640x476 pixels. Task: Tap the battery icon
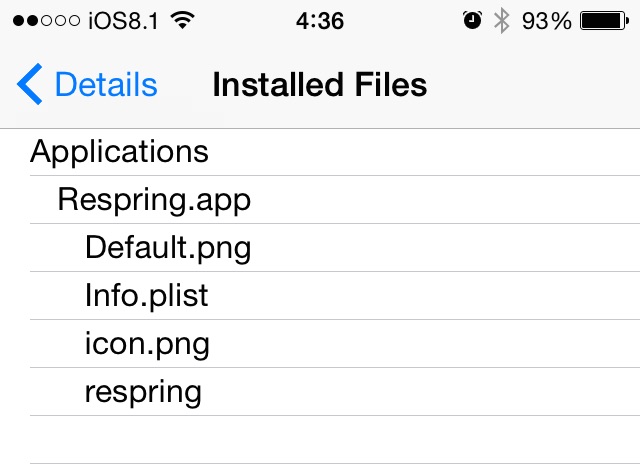pyautogui.click(x=603, y=21)
